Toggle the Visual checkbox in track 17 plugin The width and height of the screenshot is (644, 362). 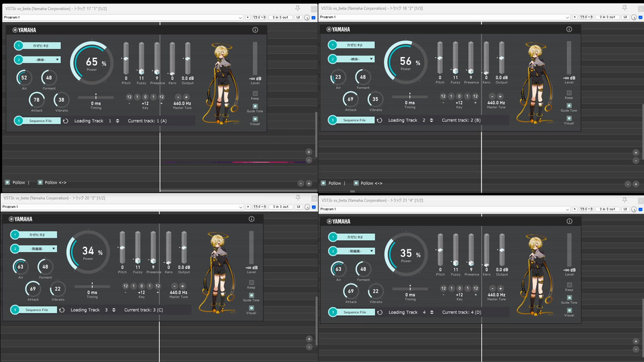[x=255, y=119]
